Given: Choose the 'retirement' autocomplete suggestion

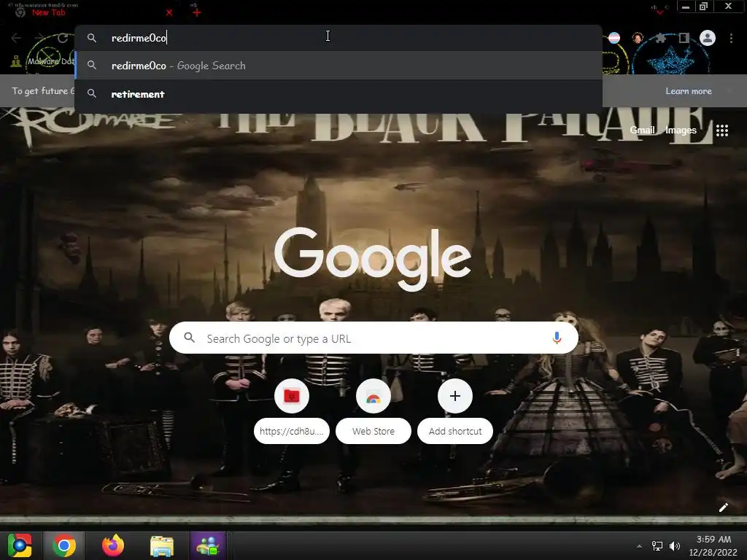Looking at the screenshot, I should tap(338, 94).
